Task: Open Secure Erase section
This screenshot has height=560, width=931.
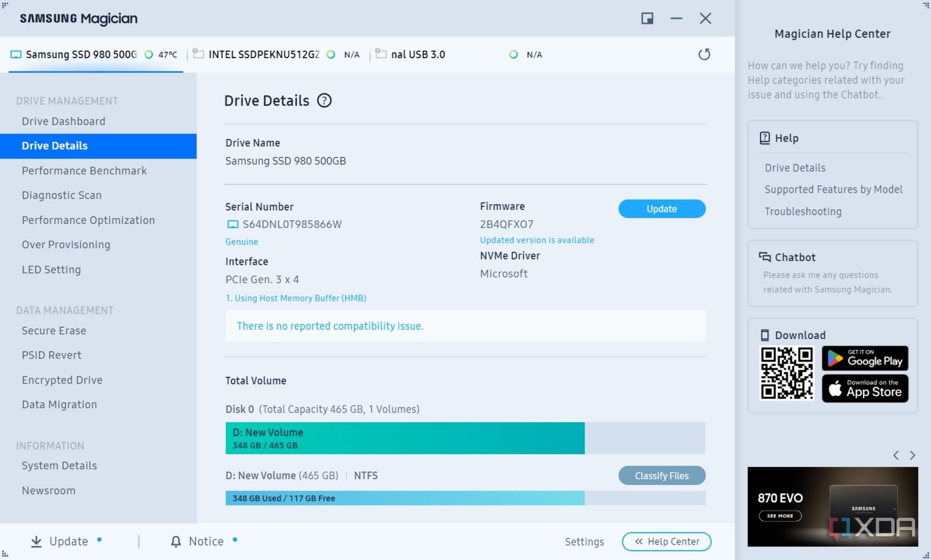Action: coord(54,331)
